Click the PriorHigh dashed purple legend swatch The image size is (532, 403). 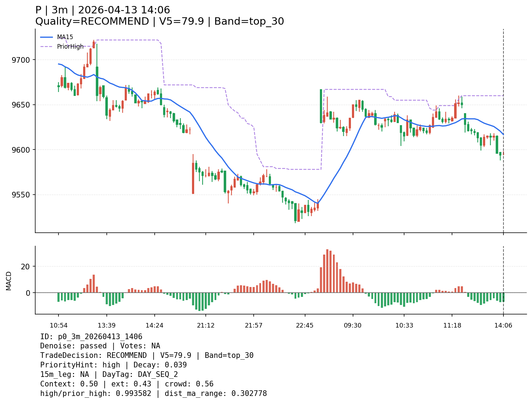[46, 47]
